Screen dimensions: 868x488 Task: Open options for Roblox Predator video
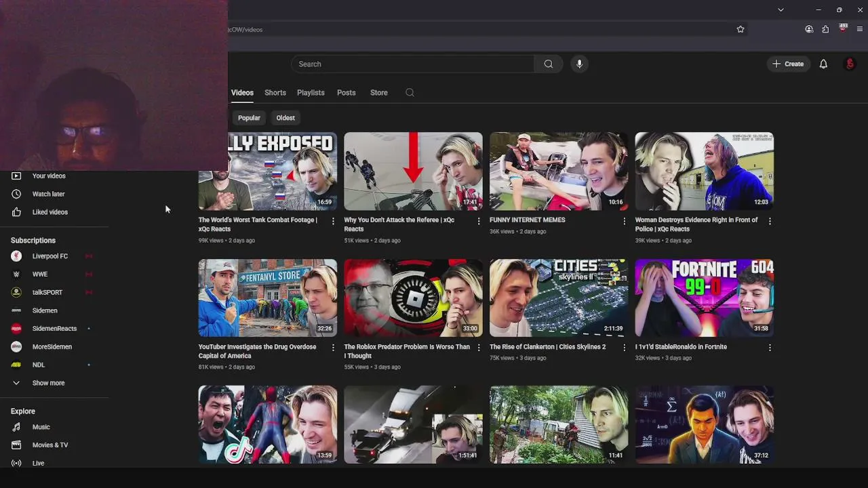[x=479, y=348]
